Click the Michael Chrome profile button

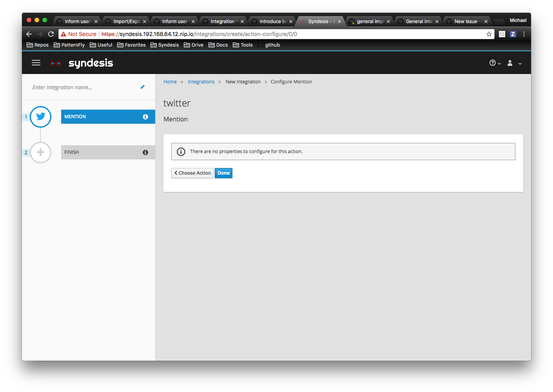coord(518,20)
